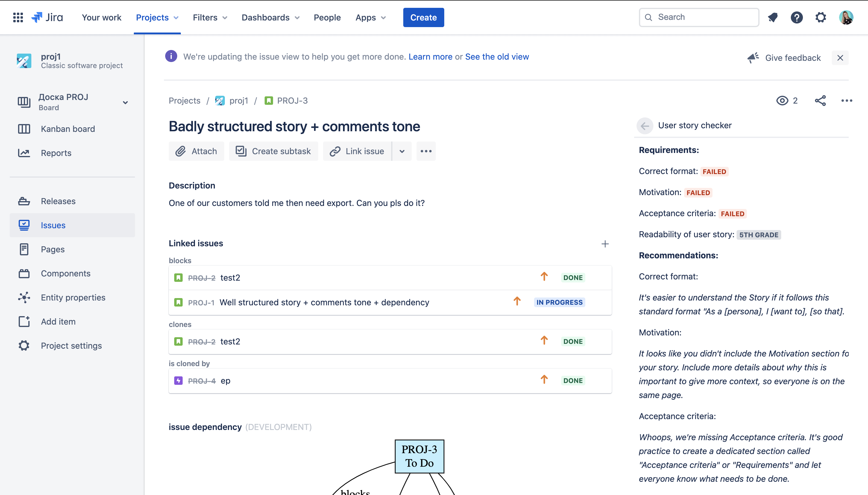Toggle the watch issue eye icon
Image resolution: width=868 pixels, height=495 pixels.
click(x=782, y=101)
